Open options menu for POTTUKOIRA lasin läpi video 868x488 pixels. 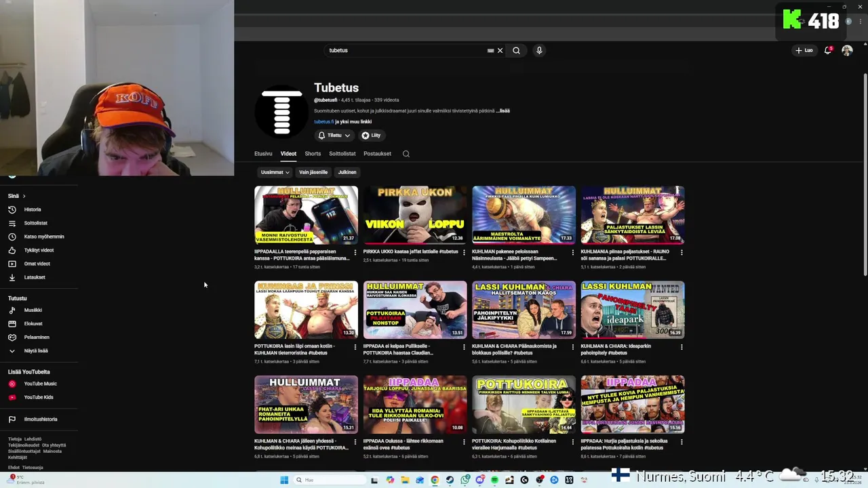click(x=355, y=347)
